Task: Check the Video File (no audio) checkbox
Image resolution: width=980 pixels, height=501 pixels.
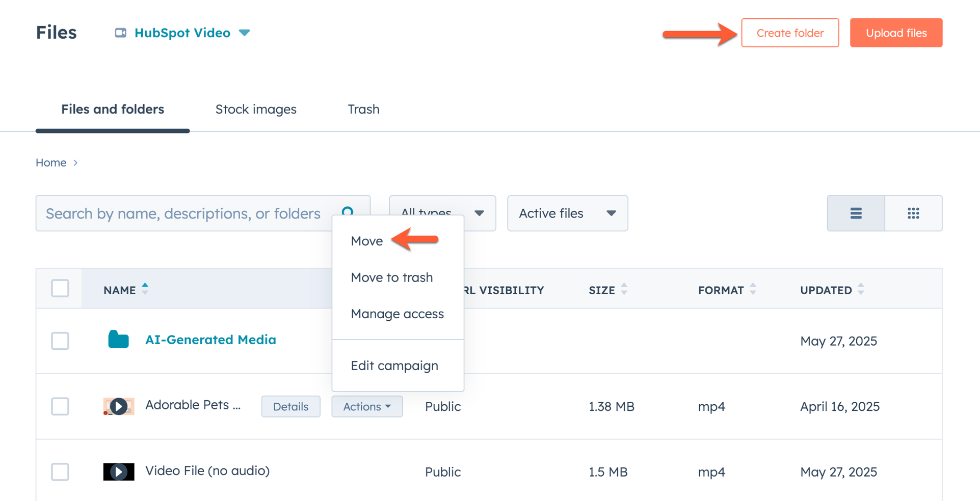Action: click(x=60, y=471)
